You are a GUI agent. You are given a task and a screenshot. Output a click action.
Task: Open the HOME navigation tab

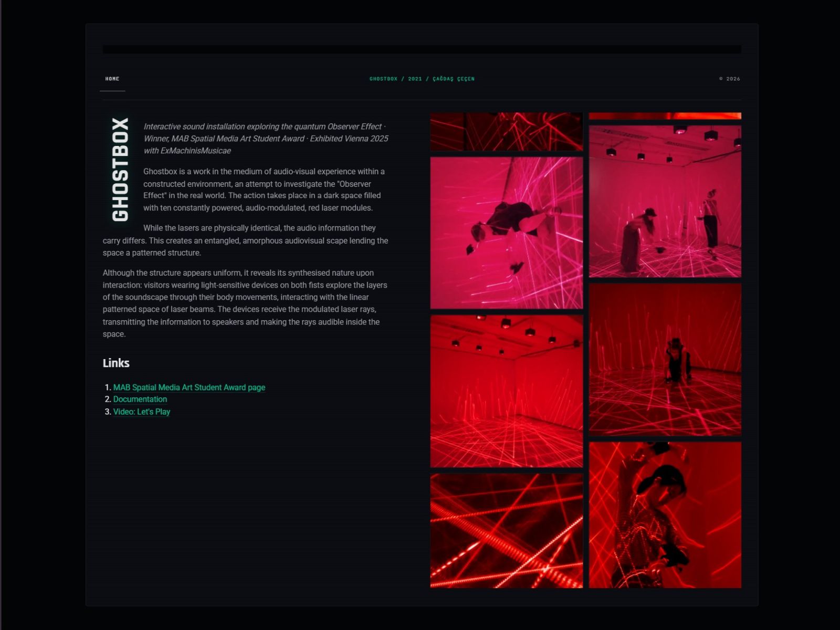point(112,79)
